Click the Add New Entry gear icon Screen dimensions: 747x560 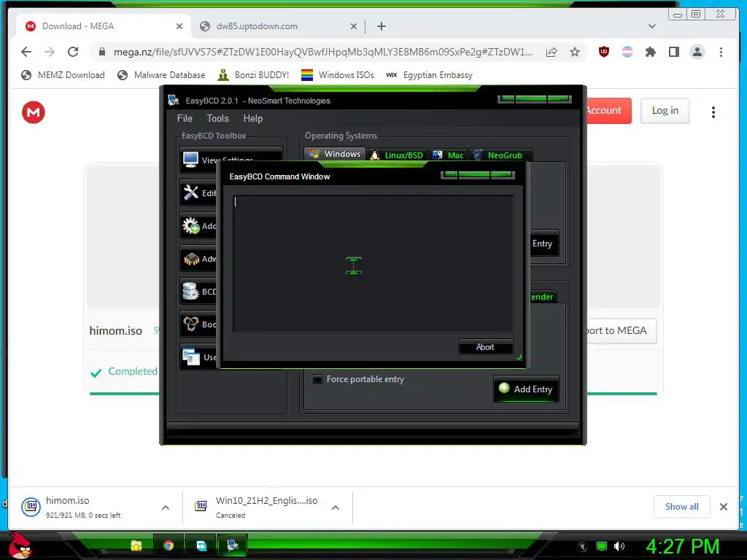click(x=191, y=225)
